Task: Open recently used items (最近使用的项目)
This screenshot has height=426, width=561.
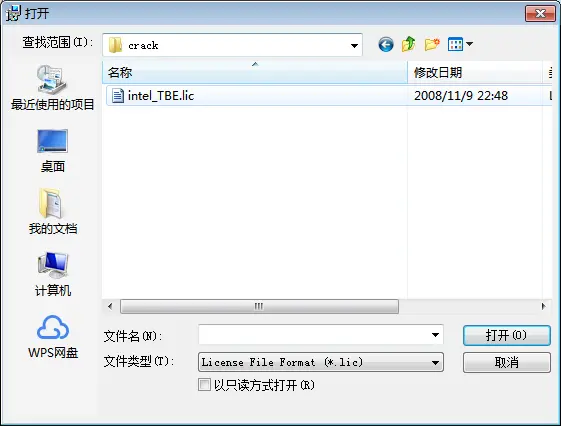Action: click(x=53, y=88)
